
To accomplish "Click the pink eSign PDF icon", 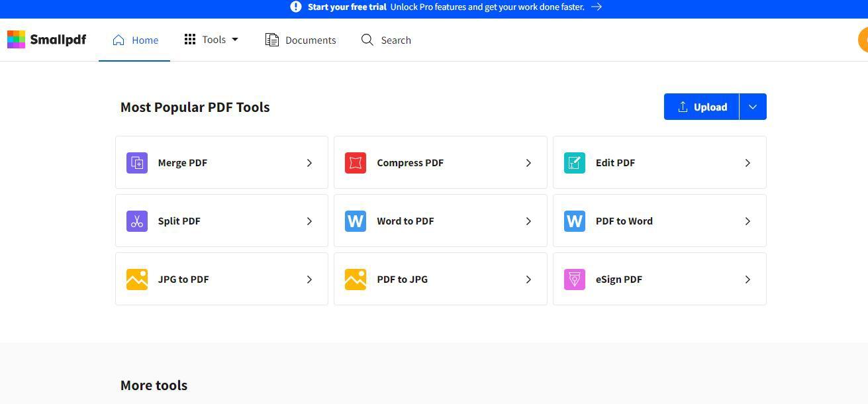I will 574,279.
